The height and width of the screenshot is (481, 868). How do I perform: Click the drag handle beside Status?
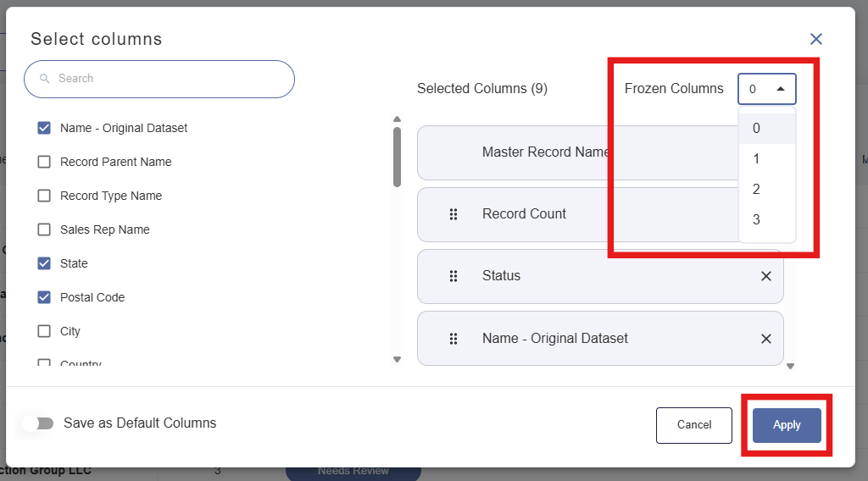pyautogui.click(x=453, y=276)
